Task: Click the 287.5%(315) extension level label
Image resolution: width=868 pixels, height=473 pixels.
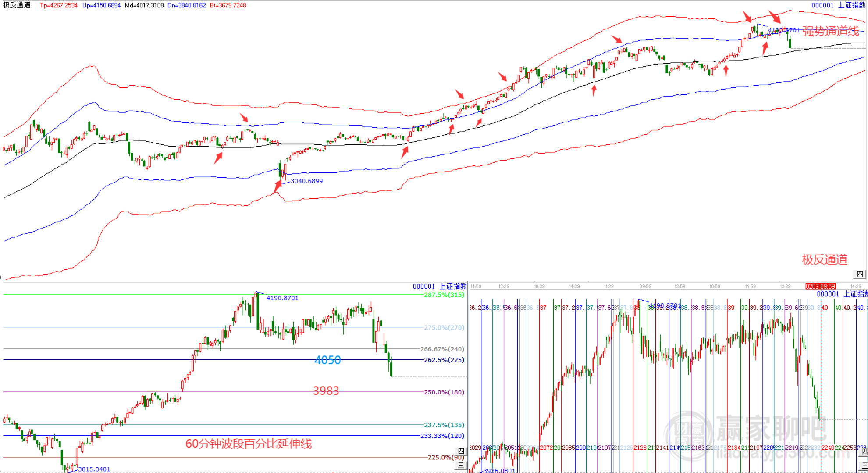Action: tap(444, 294)
